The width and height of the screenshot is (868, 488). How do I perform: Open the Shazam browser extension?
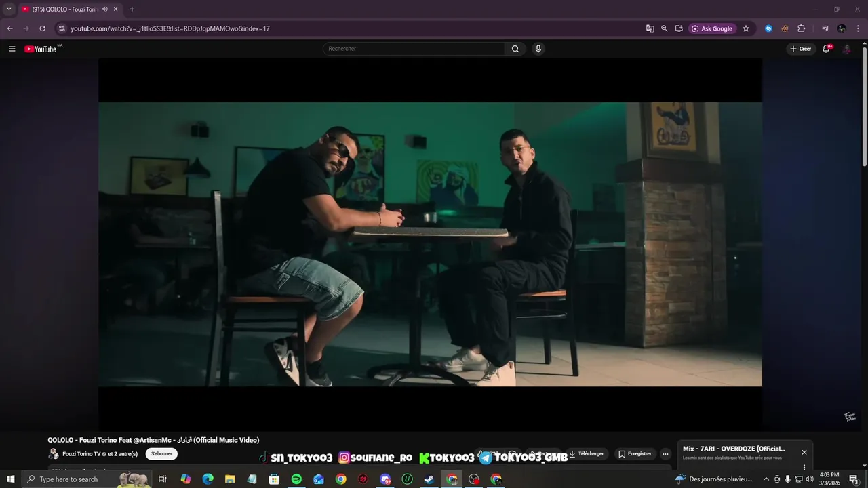tap(768, 28)
